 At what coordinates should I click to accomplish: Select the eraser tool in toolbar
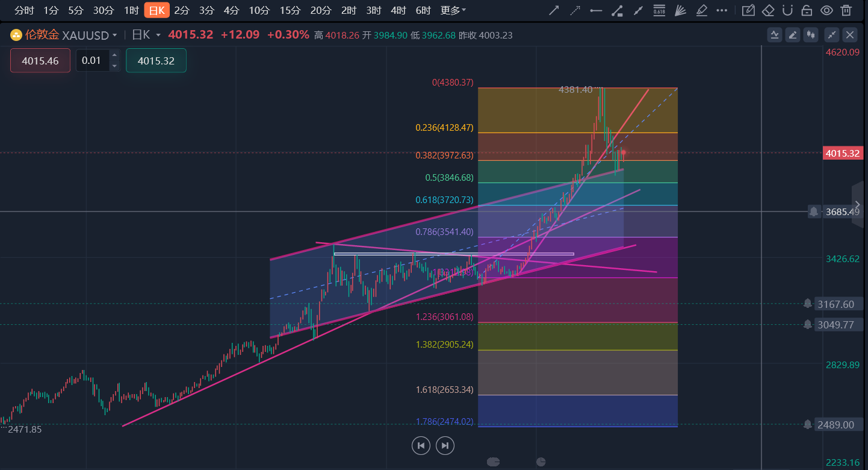click(767, 10)
